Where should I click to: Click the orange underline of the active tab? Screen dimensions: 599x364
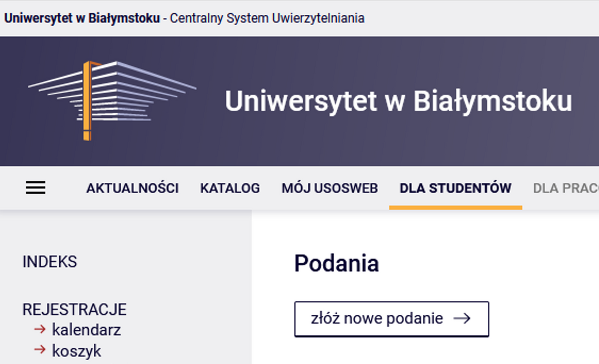[455, 208]
